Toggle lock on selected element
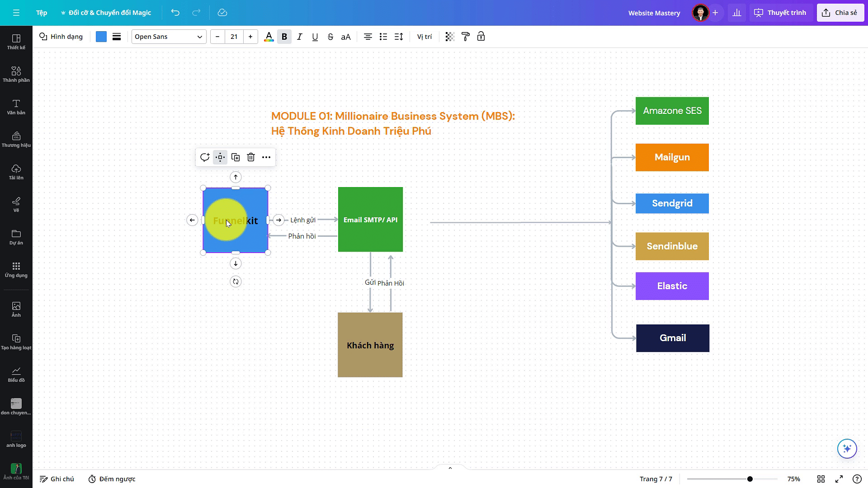The image size is (868, 488). click(x=481, y=37)
